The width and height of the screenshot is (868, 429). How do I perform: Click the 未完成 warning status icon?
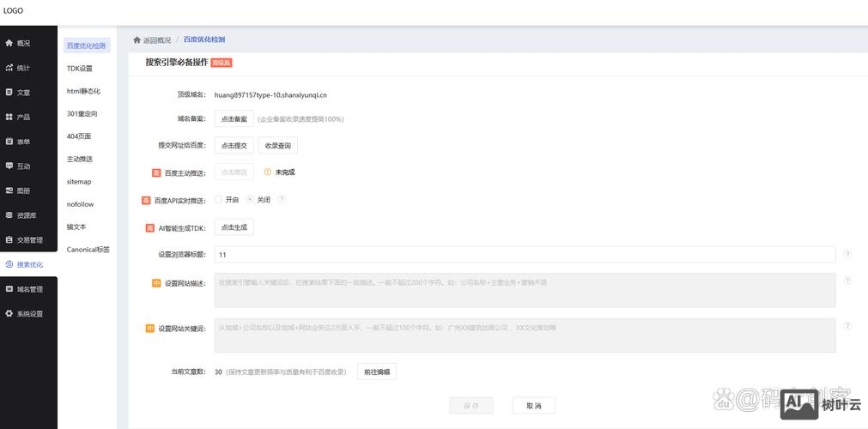tap(268, 172)
